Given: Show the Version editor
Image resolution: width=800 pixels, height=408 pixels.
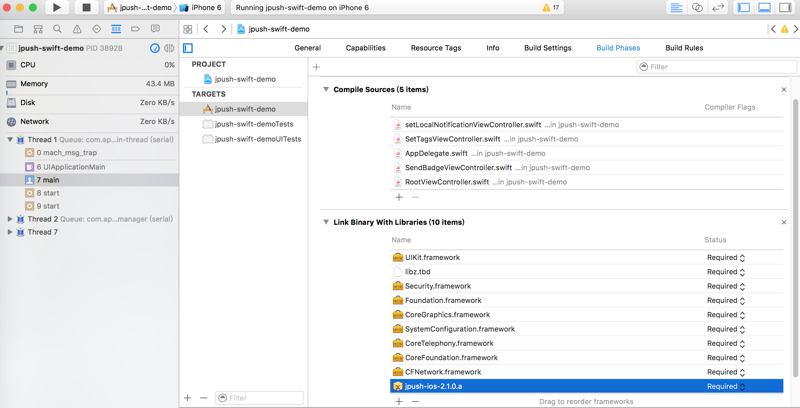Looking at the screenshot, I should [718, 8].
